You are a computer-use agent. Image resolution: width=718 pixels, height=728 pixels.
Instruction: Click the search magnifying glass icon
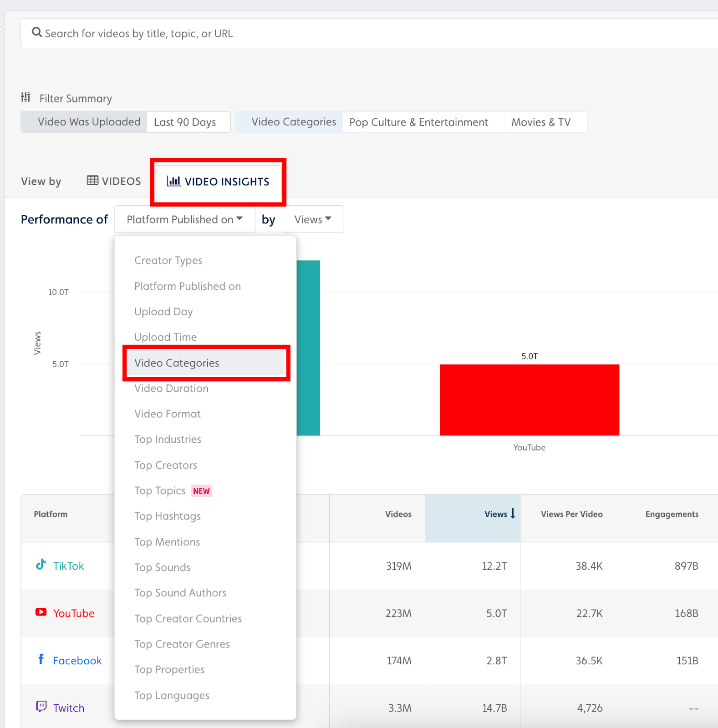36,33
